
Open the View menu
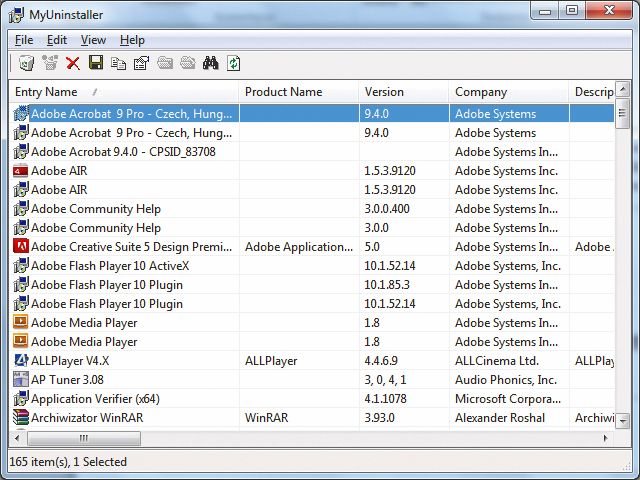tap(93, 40)
